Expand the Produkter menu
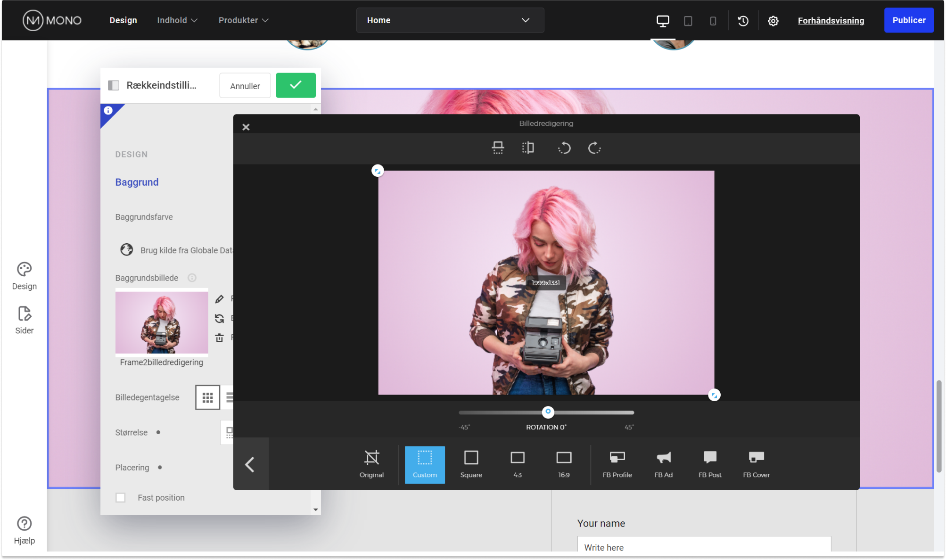Image resolution: width=946 pixels, height=560 pixels. (243, 20)
